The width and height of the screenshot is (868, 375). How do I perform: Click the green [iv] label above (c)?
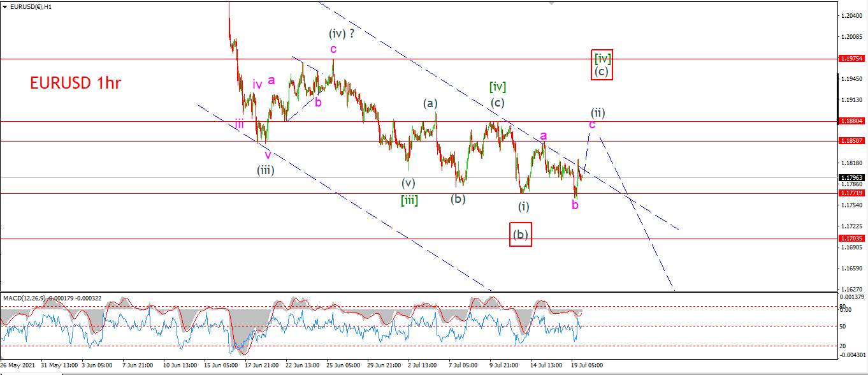point(498,86)
